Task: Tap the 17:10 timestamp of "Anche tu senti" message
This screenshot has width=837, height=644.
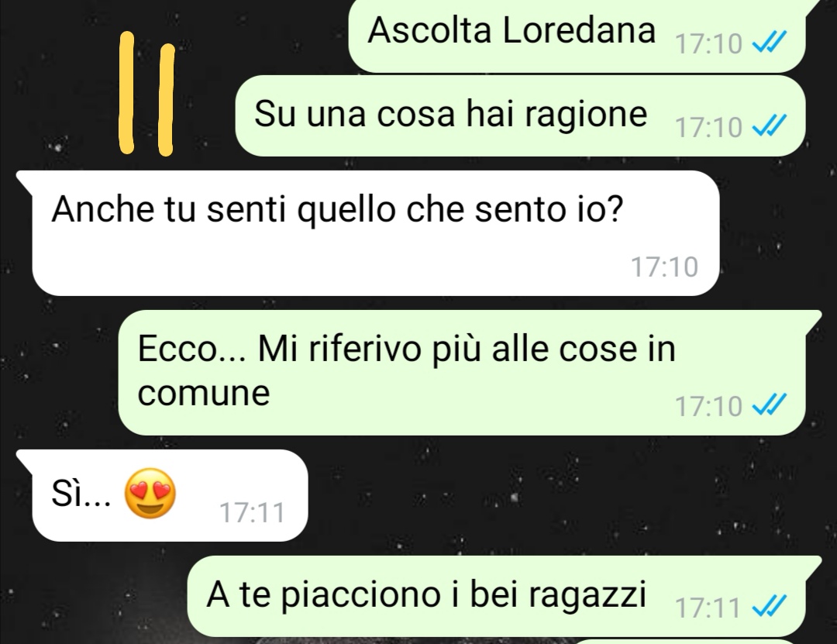Action: [x=664, y=267]
